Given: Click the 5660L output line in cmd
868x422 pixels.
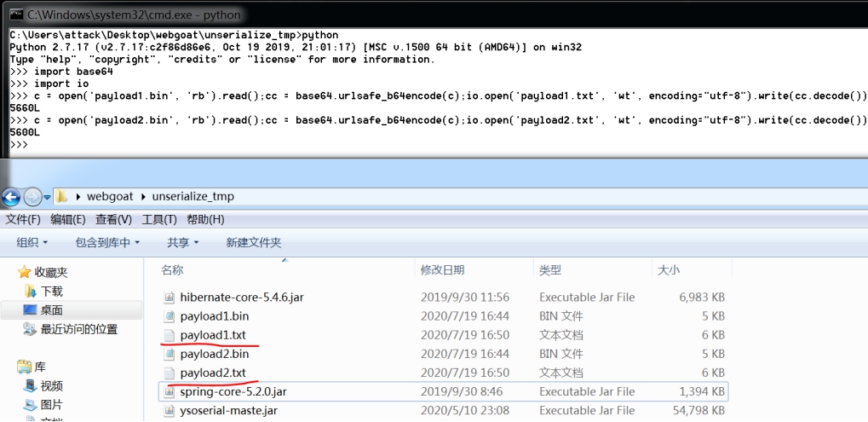Looking at the screenshot, I should click(25, 108).
